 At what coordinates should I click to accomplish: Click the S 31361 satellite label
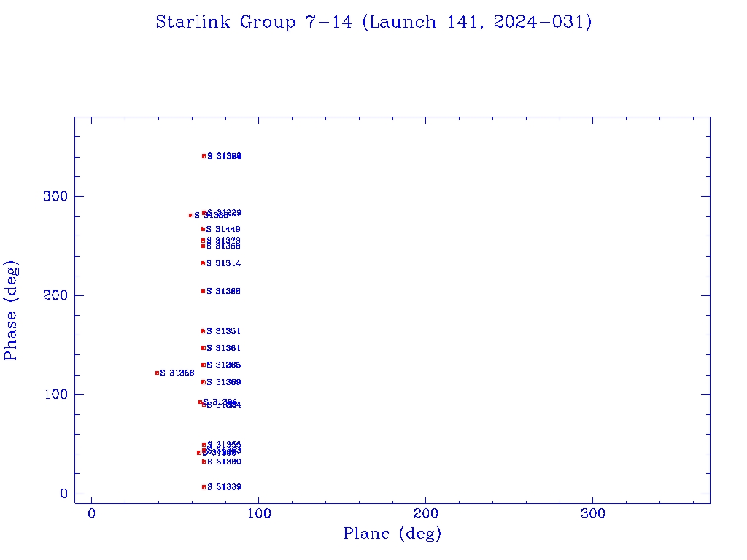(223, 348)
